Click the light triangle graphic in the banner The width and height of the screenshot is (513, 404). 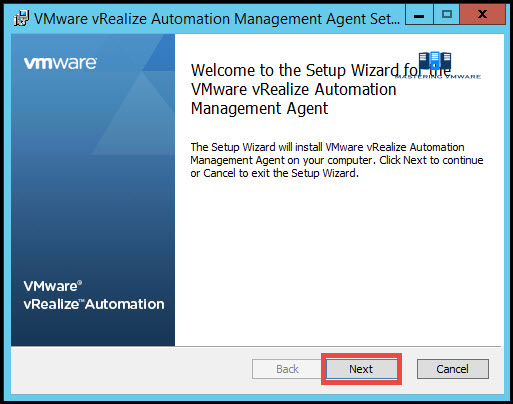(133, 113)
